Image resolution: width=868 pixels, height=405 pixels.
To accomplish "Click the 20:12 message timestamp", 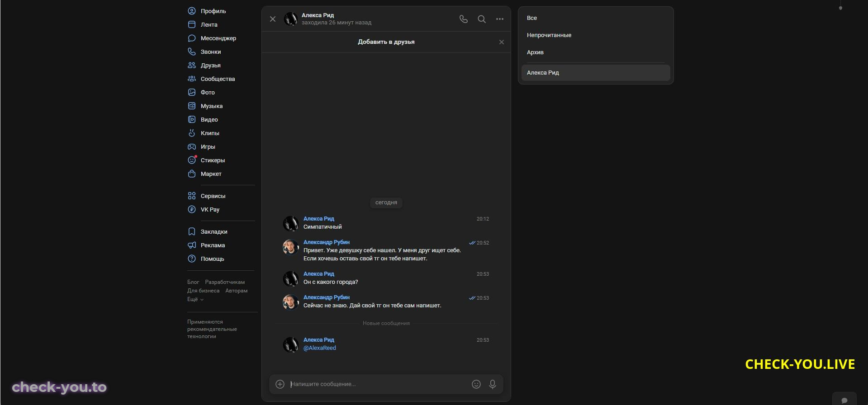I will pyautogui.click(x=483, y=219).
